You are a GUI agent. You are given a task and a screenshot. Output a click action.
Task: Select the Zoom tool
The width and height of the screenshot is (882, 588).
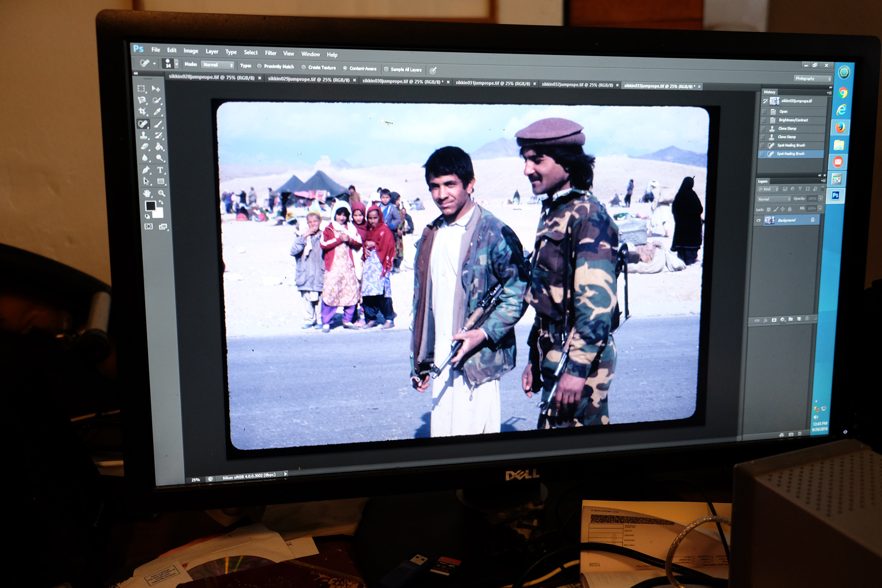pyautogui.click(x=162, y=193)
